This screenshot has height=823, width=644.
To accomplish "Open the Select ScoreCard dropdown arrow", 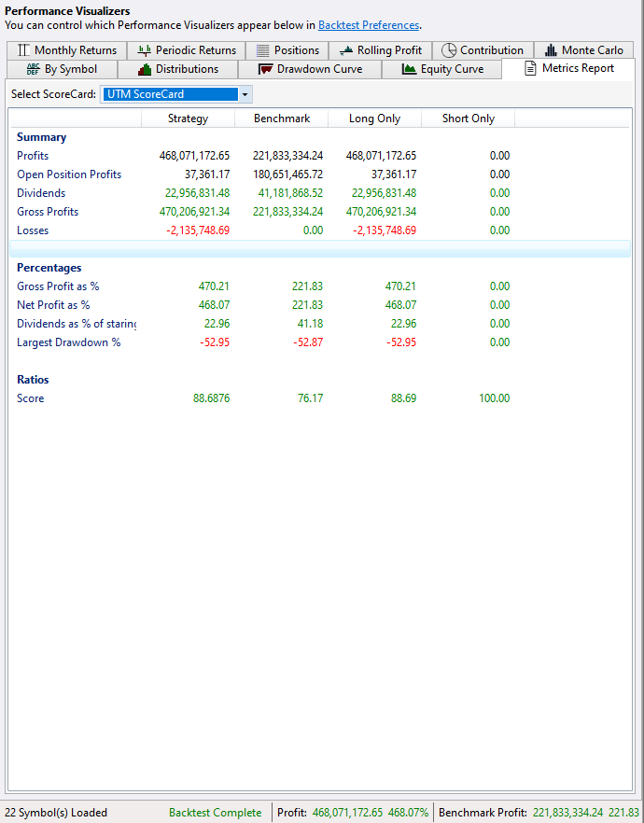I will coord(245,94).
